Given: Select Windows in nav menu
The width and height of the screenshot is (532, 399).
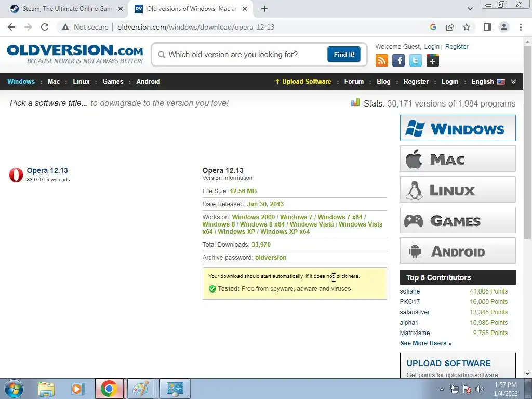Looking at the screenshot, I should [x=21, y=82].
